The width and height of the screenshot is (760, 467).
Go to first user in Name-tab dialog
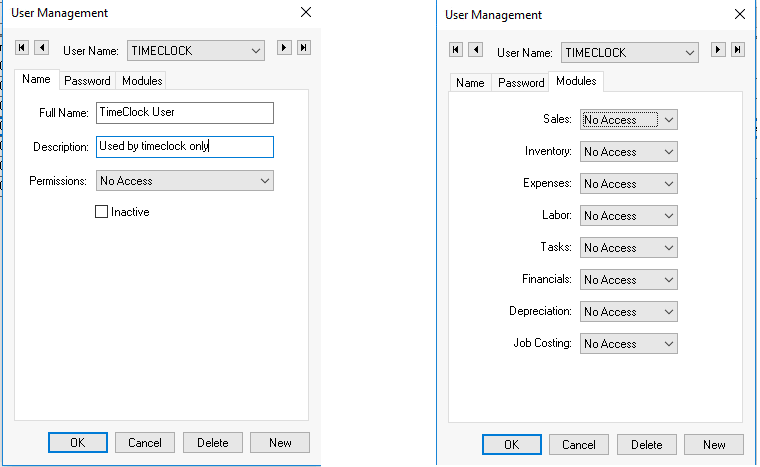point(22,48)
